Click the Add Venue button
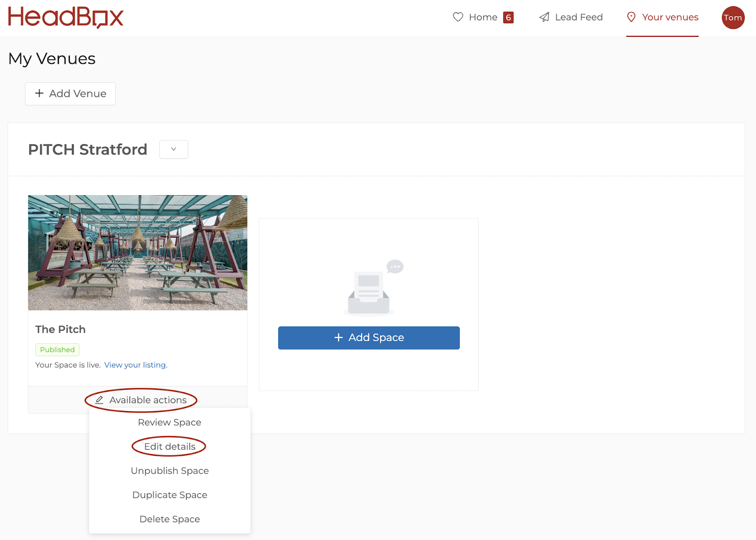The width and height of the screenshot is (756, 540). [x=70, y=94]
